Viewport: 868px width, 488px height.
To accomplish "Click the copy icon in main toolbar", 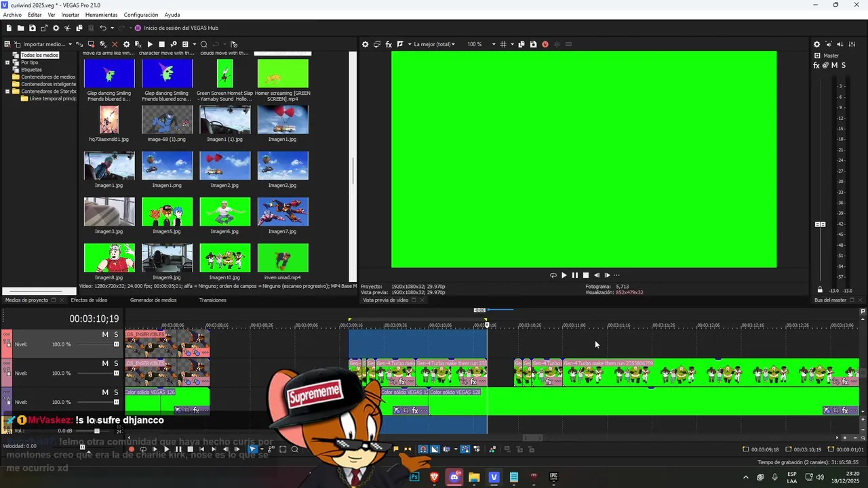I will [x=79, y=28].
